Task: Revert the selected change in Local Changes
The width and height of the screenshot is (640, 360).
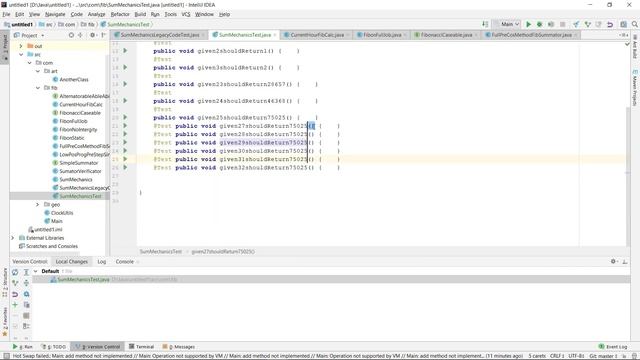Action: pyautogui.click(x=15, y=294)
